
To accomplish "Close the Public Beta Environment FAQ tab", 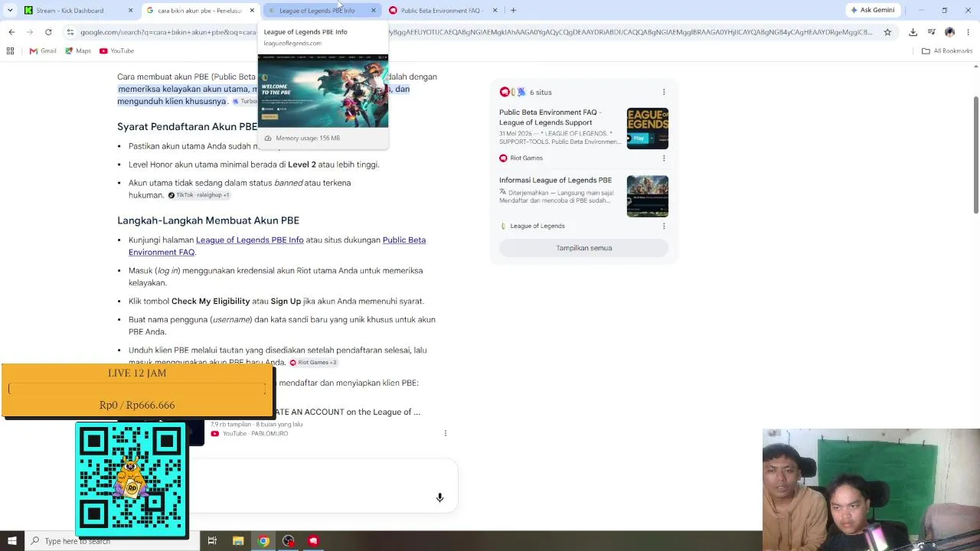I will point(495,11).
